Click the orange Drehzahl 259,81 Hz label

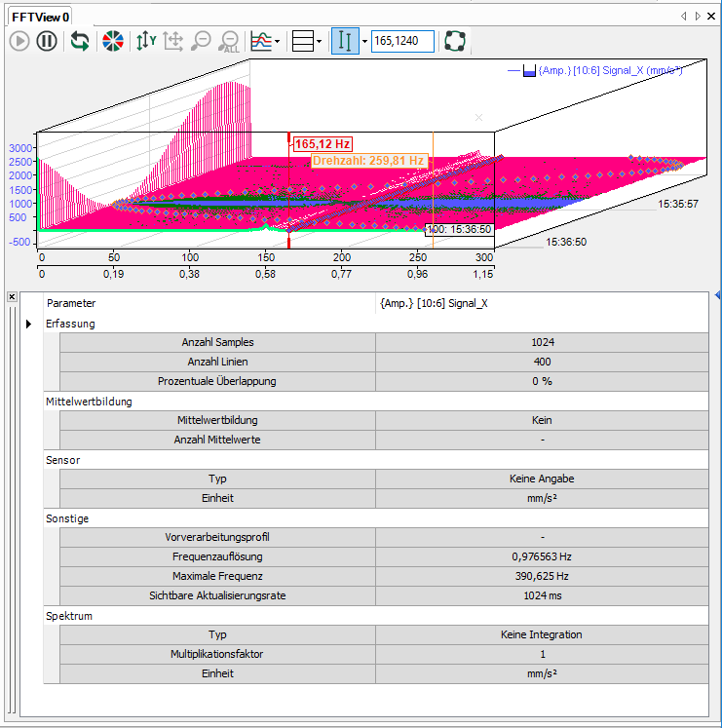point(368,161)
